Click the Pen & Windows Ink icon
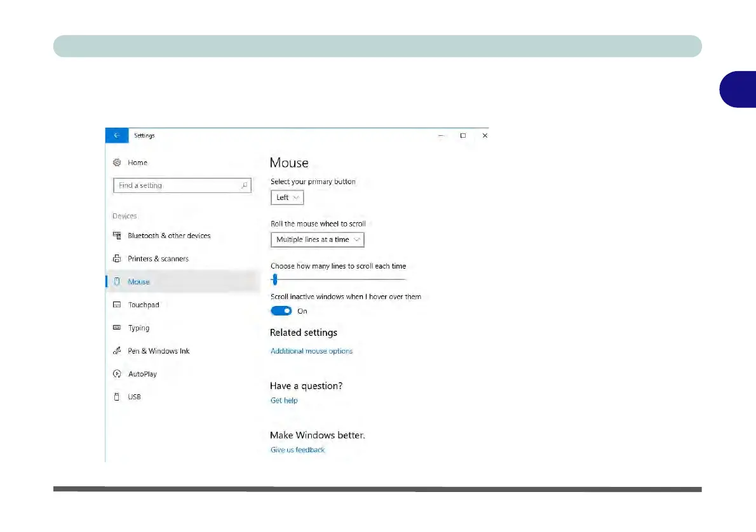 [117, 350]
